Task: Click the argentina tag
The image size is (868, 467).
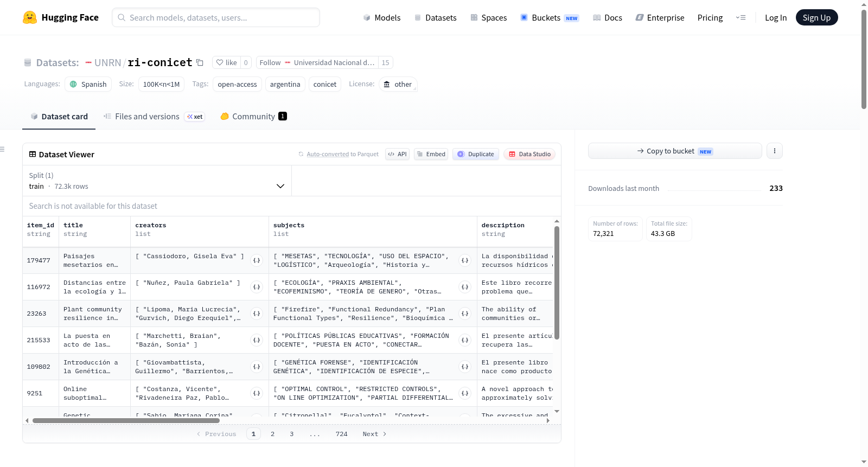Action: point(285,84)
